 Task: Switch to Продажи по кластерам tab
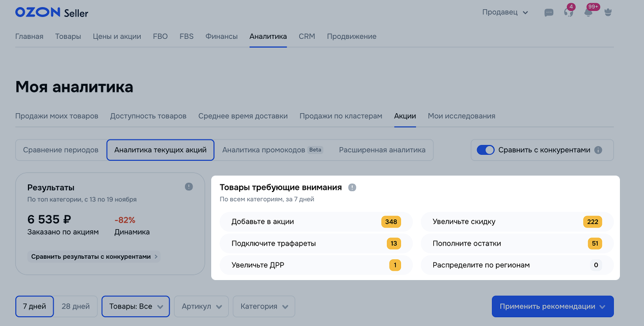click(x=341, y=116)
